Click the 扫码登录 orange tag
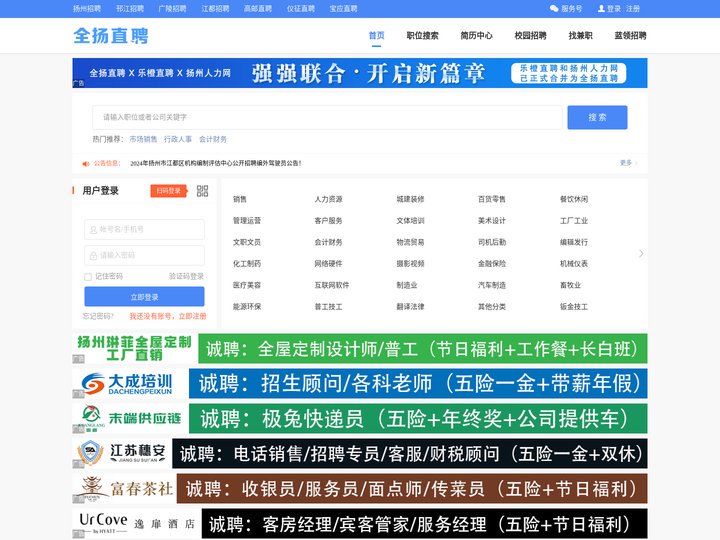This screenshot has height=540, width=720. coord(169,191)
